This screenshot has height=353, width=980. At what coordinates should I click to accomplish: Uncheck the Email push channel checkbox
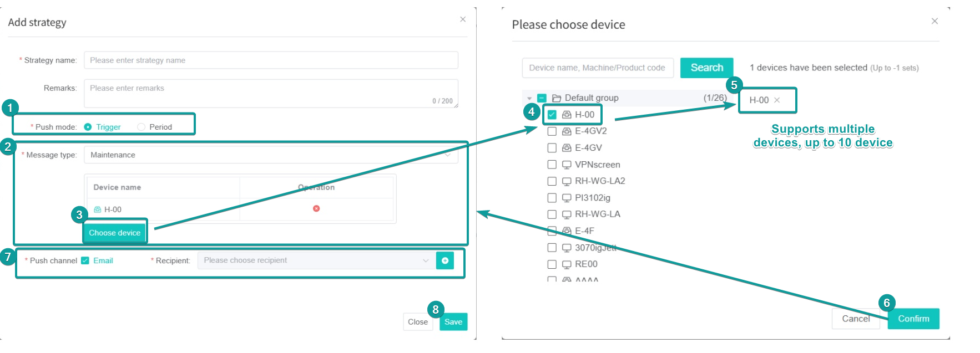click(x=85, y=260)
